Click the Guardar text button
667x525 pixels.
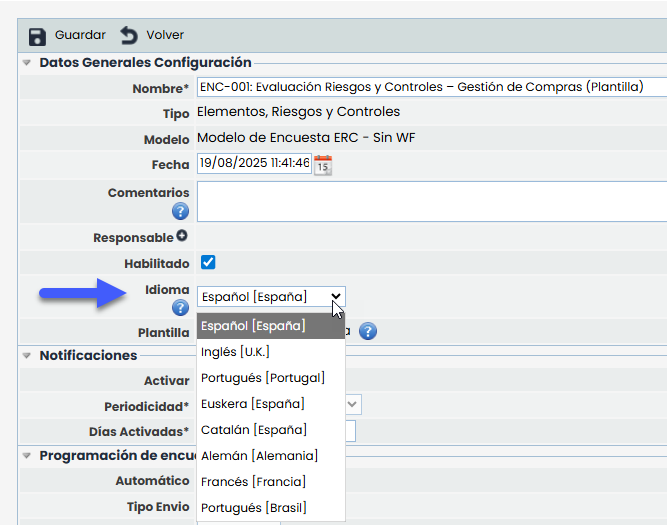(80, 35)
